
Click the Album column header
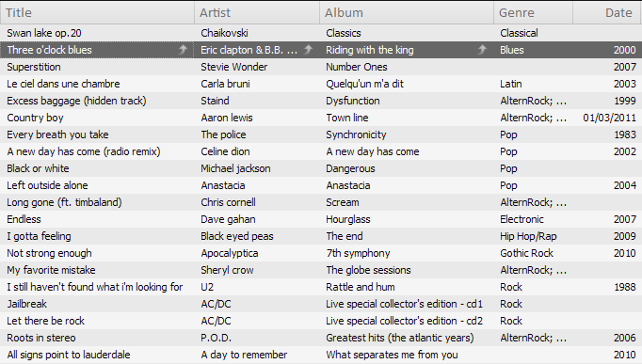[x=407, y=12]
